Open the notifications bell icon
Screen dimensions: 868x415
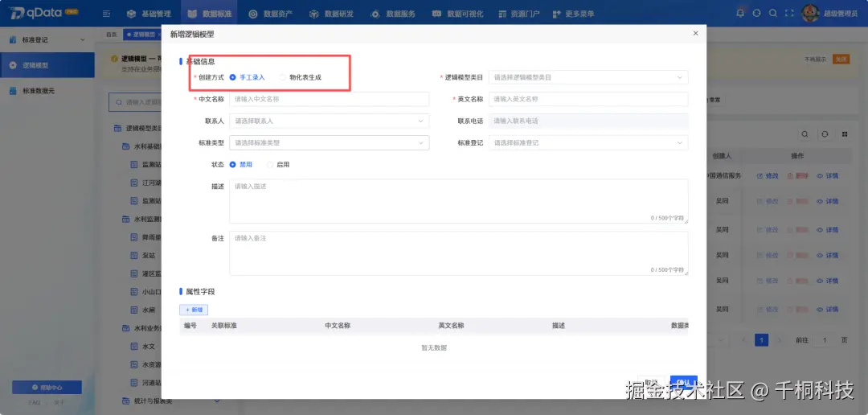(741, 13)
